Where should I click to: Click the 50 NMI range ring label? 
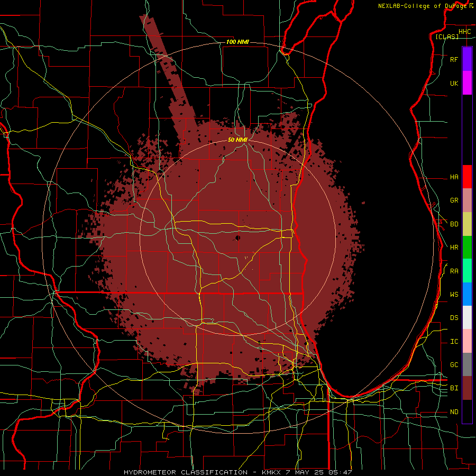point(237,140)
